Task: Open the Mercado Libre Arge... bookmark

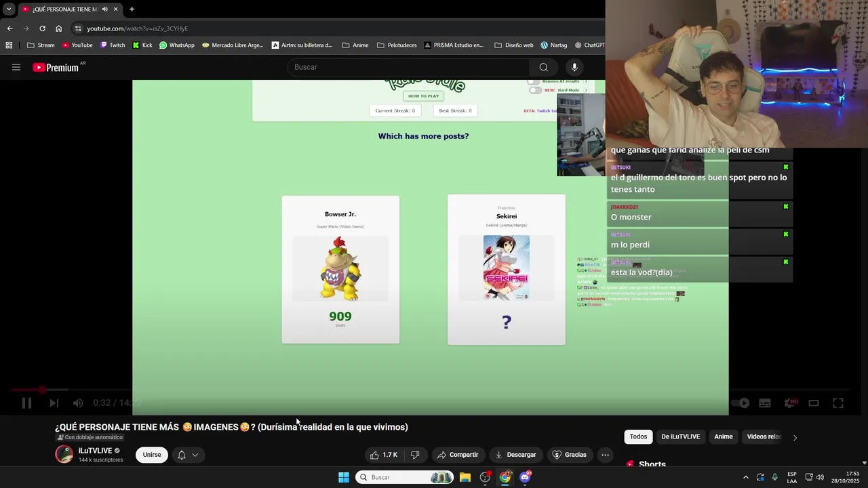Action: 233,45
